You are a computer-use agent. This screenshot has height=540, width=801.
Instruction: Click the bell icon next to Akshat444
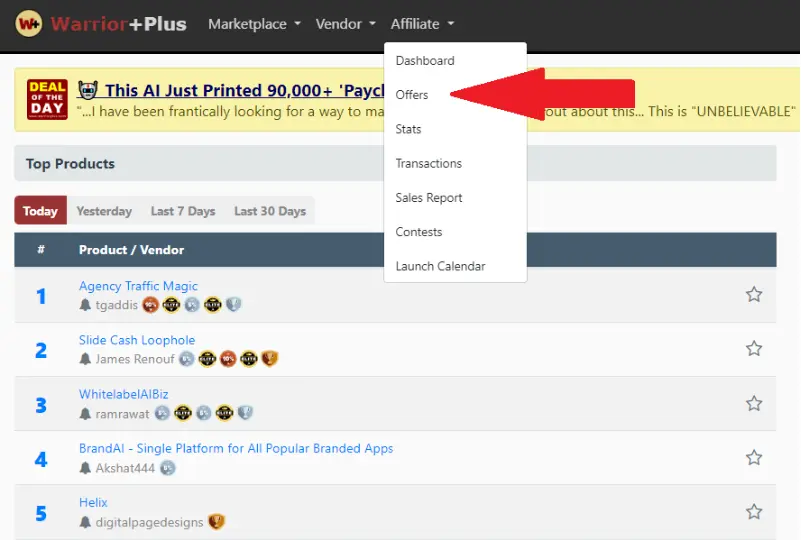point(85,468)
